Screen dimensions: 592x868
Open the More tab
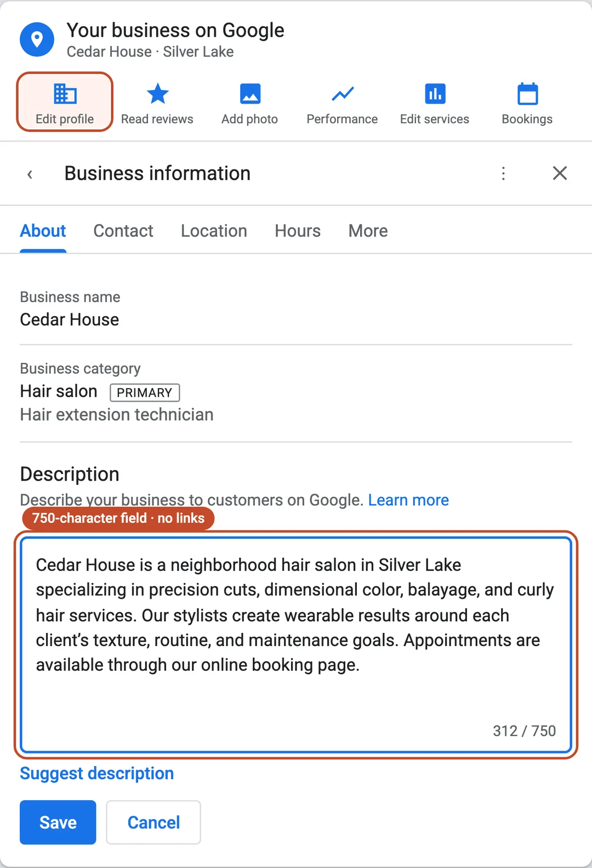(368, 231)
